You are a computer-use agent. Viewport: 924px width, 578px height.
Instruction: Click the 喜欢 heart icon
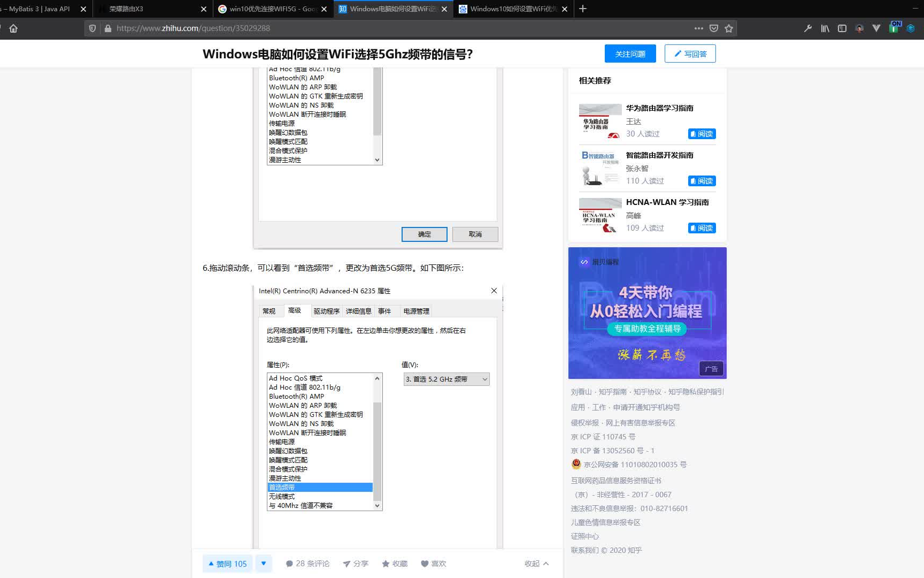point(424,563)
